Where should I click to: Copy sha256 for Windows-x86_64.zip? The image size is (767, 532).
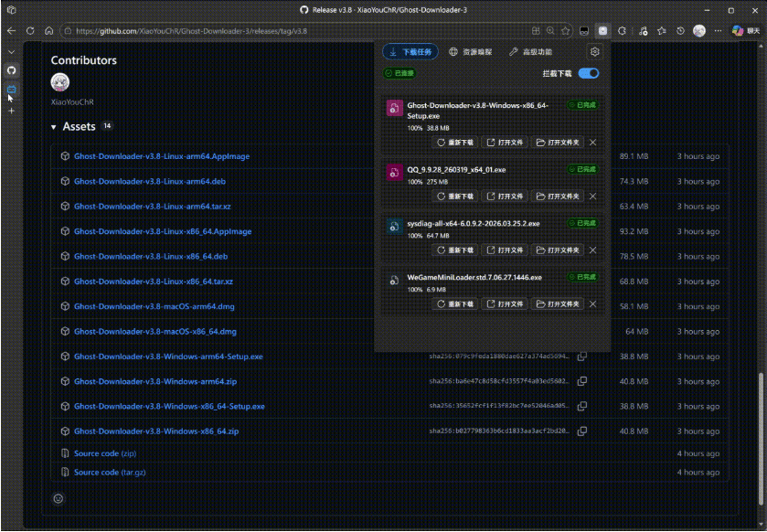pyautogui.click(x=581, y=431)
